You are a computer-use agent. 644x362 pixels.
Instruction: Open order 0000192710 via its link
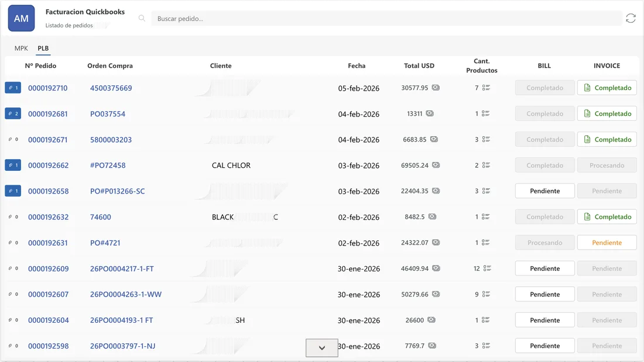tap(49, 87)
